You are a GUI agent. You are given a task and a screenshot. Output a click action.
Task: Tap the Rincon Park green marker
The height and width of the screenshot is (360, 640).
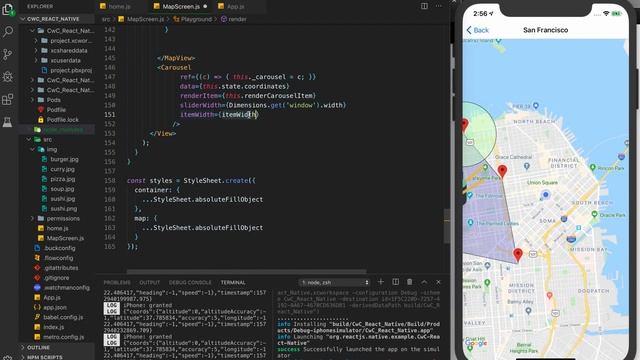(592, 167)
